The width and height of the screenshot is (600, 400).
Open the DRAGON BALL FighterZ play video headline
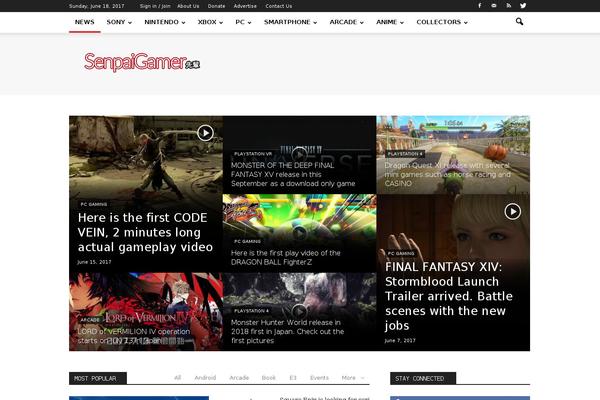point(285,258)
